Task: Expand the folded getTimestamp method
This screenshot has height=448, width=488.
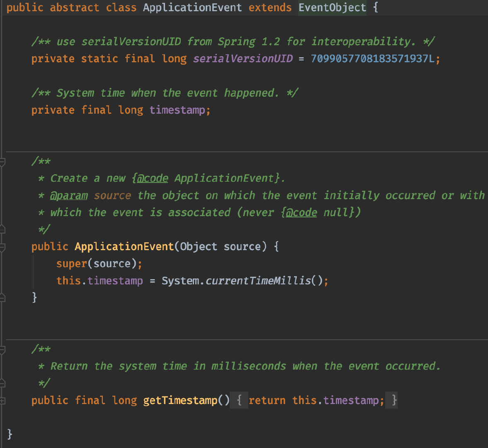Action: click(2, 401)
